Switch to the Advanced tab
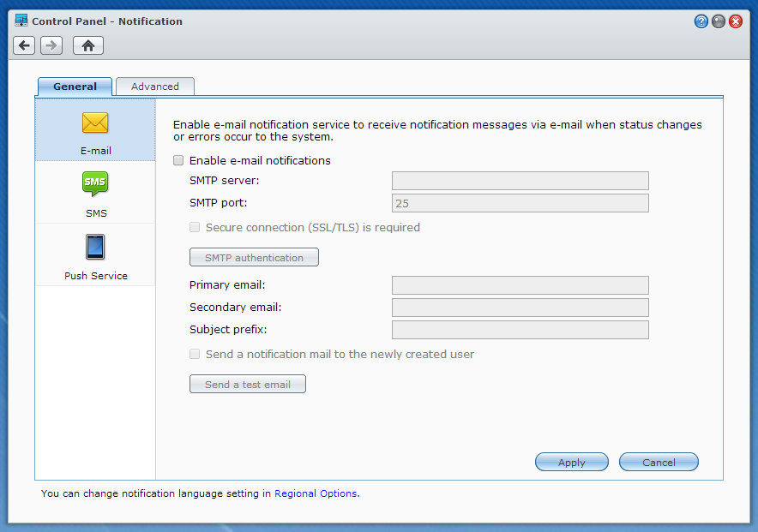The image size is (758, 532). coord(155,87)
